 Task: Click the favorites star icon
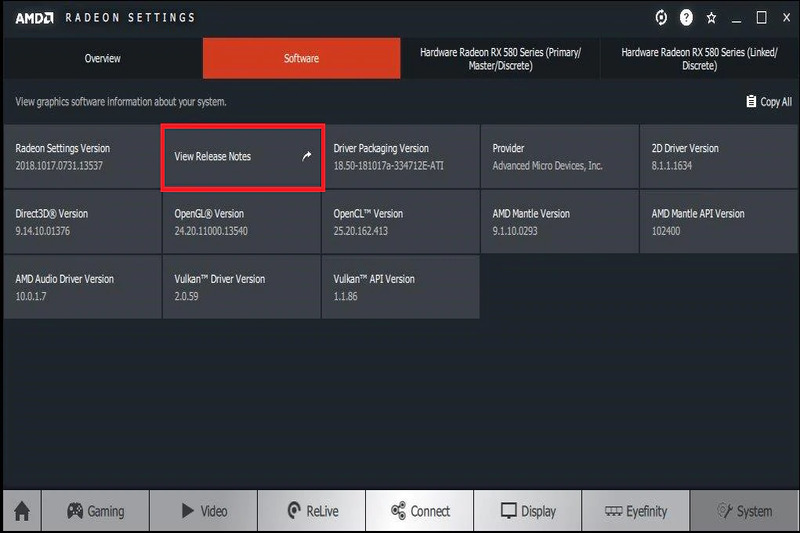712,18
